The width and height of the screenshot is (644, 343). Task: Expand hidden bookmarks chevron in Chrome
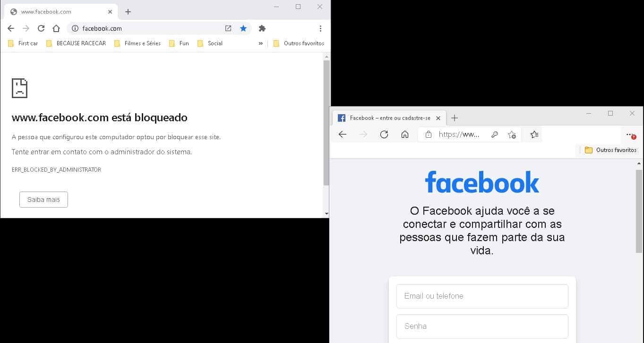[x=260, y=43]
